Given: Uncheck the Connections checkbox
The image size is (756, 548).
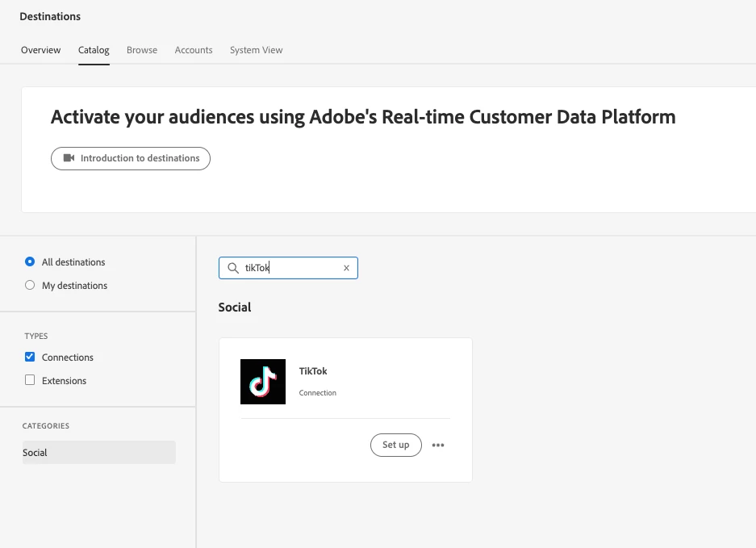Looking at the screenshot, I should (x=30, y=357).
